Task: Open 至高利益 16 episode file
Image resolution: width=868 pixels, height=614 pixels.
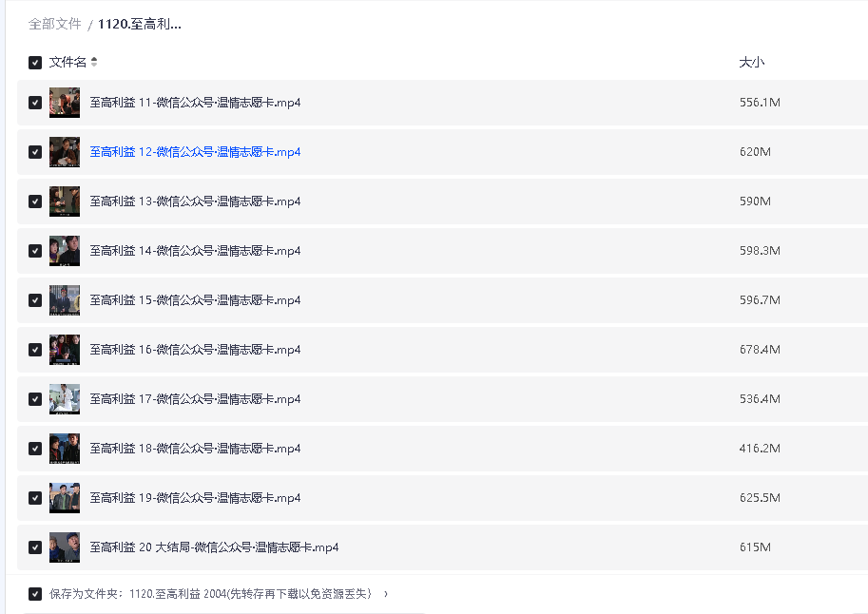Action: [x=194, y=349]
